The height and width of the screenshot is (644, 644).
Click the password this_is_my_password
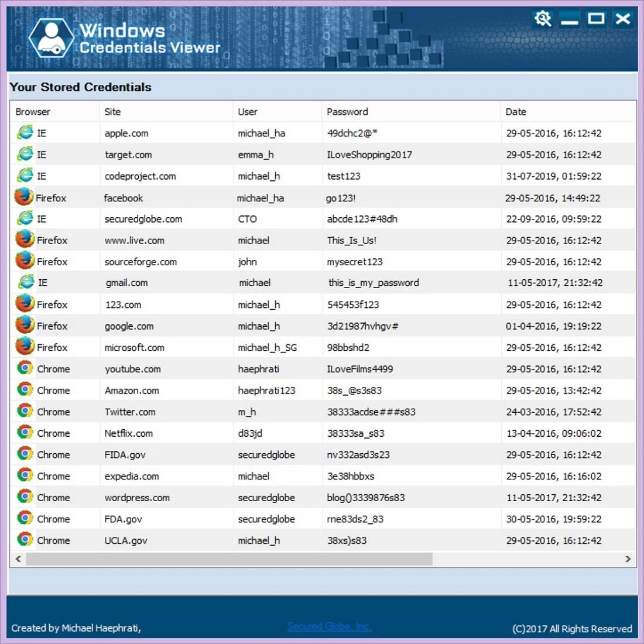point(374,283)
